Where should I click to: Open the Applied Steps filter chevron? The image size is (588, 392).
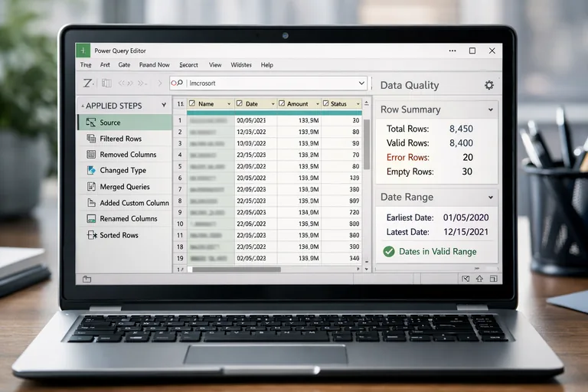tap(164, 106)
